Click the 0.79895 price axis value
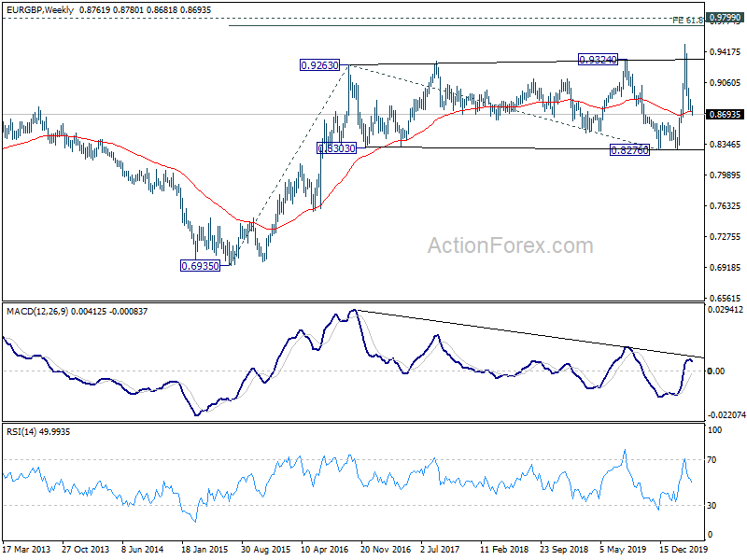The height and width of the screenshot is (560, 747). tap(726, 175)
